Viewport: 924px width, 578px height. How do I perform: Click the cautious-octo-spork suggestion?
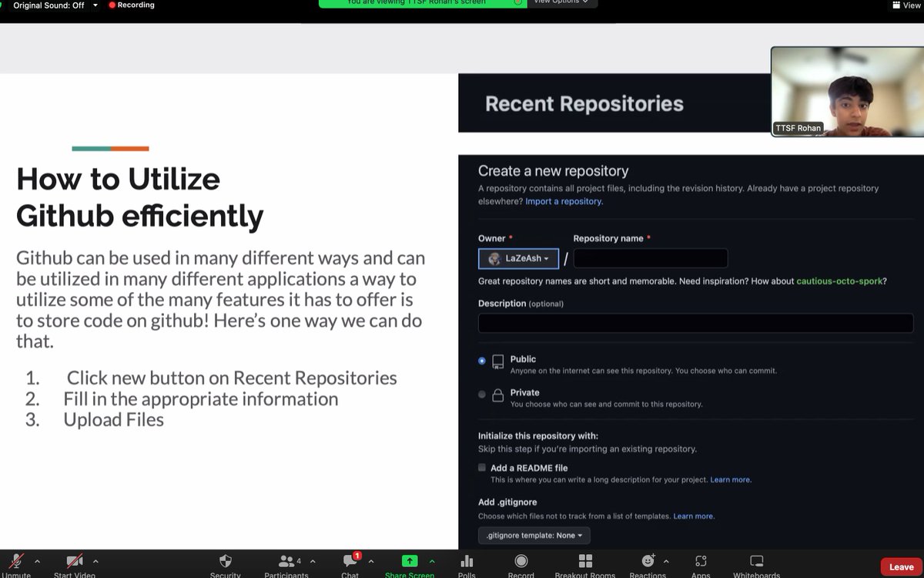(839, 281)
